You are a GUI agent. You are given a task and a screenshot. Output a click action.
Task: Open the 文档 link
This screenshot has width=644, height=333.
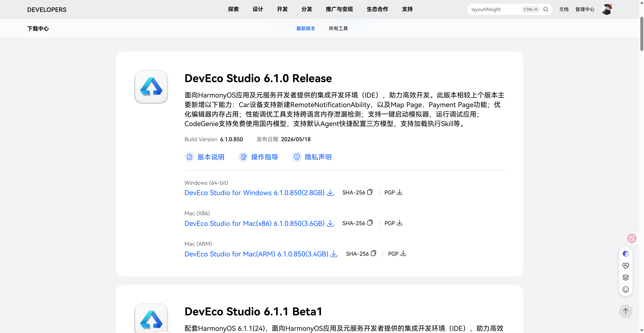[x=564, y=9]
